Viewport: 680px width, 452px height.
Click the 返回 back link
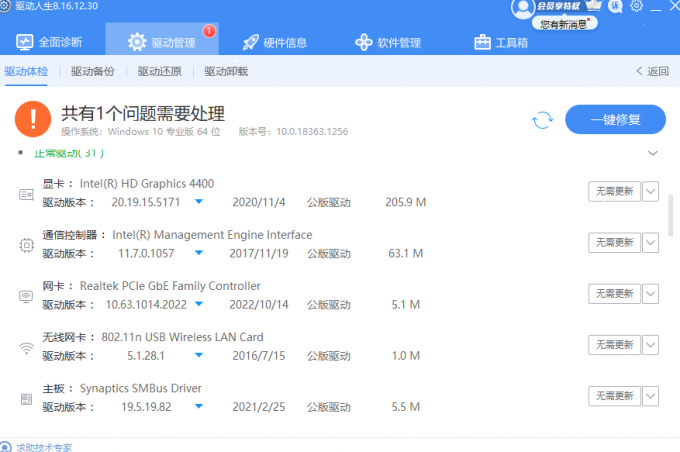pyautogui.click(x=653, y=71)
